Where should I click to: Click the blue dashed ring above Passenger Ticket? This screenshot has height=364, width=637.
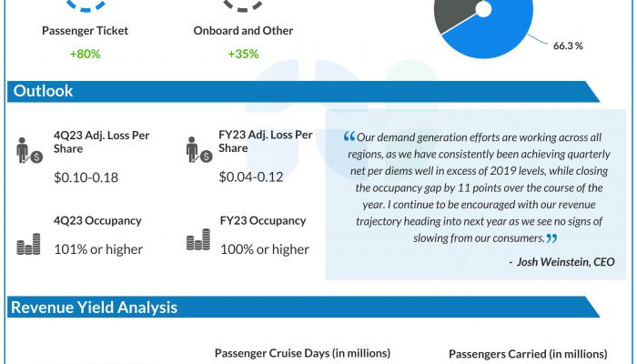[86, 5]
